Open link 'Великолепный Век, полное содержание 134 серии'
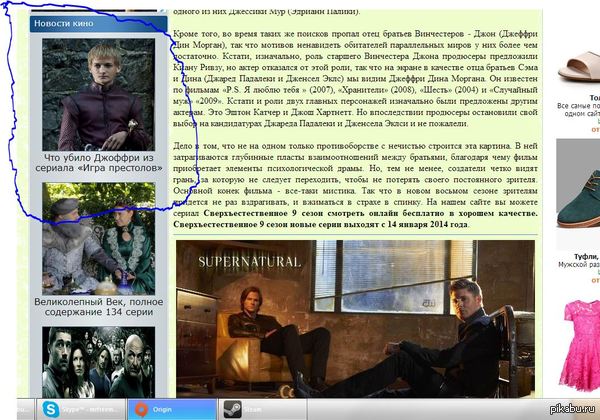 pos(99,307)
